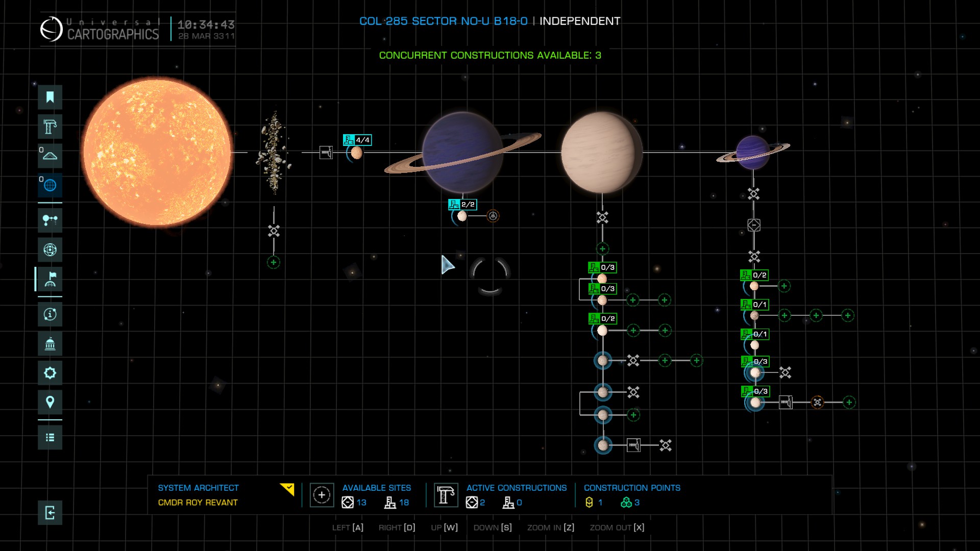Click the ZOOM OUT [X] hint
This screenshot has height=551, width=980.
point(617,528)
